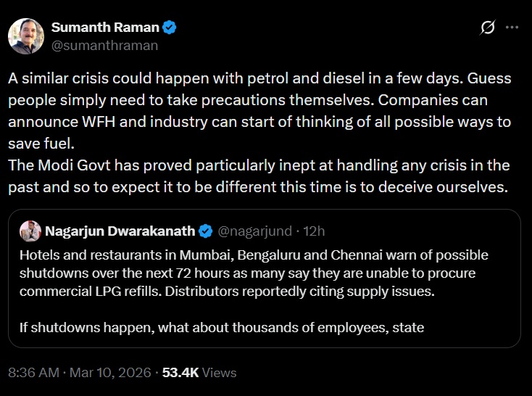Open the Grok explain-post icon
The height and width of the screenshot is (396, 532).
click(488, 28)
